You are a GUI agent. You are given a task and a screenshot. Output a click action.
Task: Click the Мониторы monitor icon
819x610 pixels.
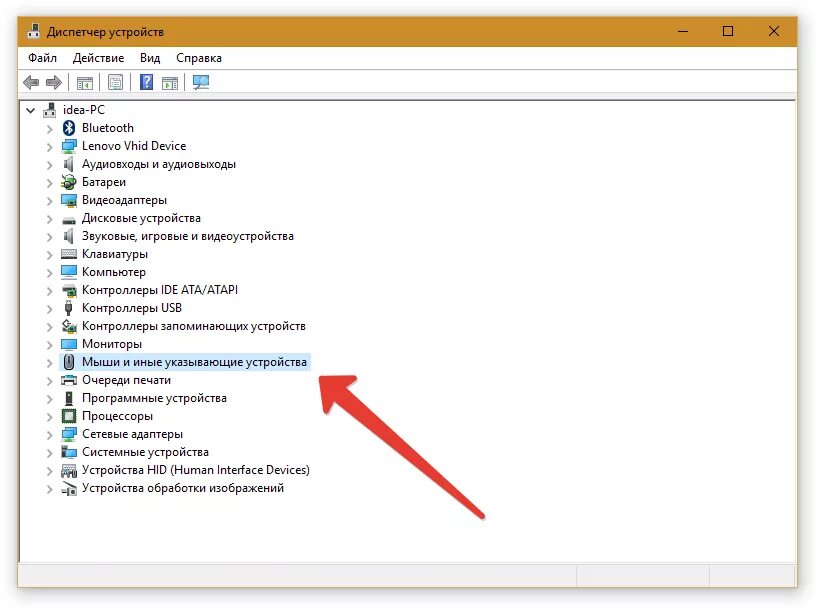[x=69, y=344]
